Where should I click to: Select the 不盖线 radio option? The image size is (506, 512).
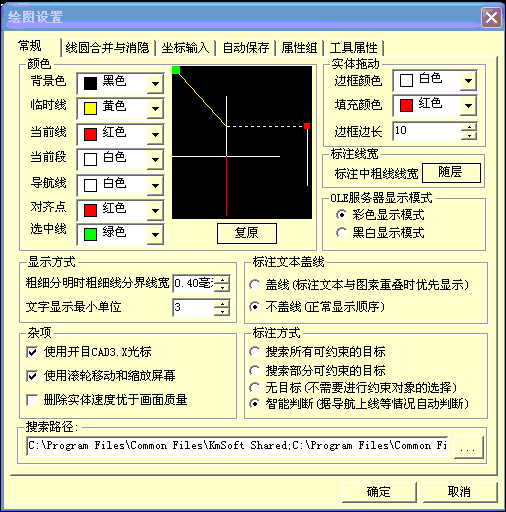(255, 306)
